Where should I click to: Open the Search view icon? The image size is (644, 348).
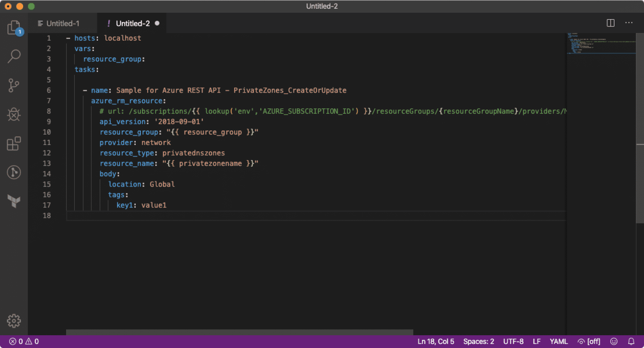(x=14, y=56)
